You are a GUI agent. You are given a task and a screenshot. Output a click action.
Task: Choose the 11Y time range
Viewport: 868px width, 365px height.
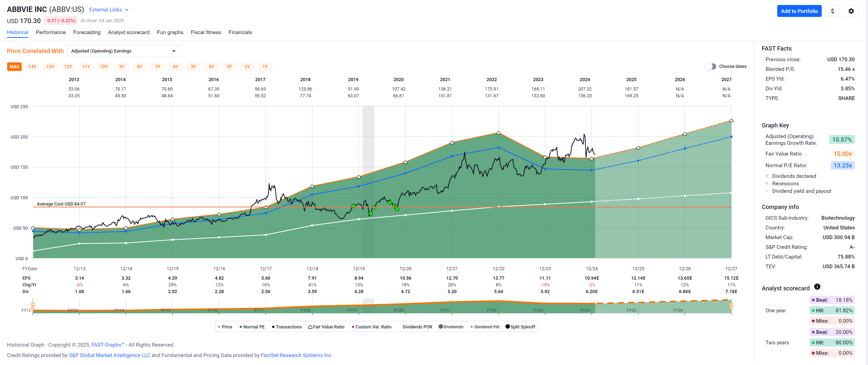(x=86, y=67)
